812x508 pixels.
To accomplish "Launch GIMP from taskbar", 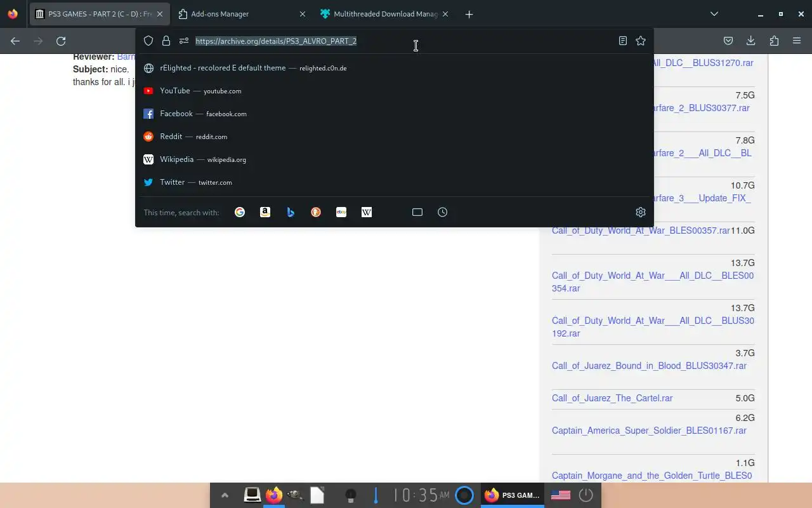I will (x=295, y=495).
